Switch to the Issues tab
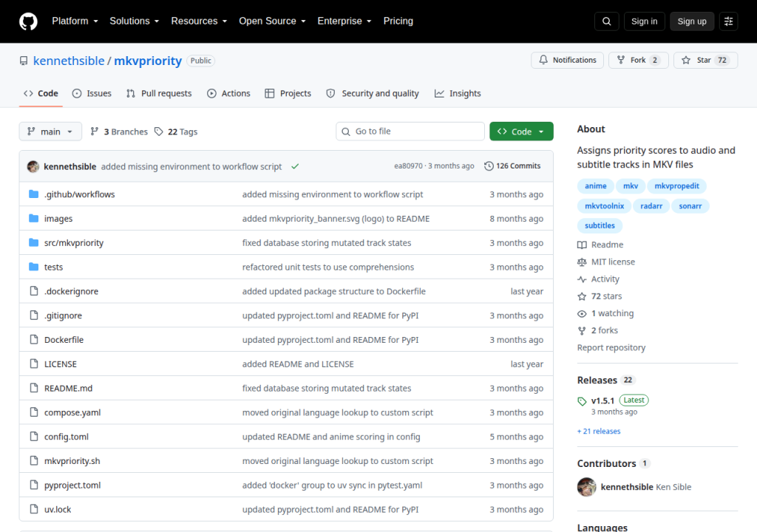Image resolution: width=757 pixels, height=532 pixels. tap(92, 93)
